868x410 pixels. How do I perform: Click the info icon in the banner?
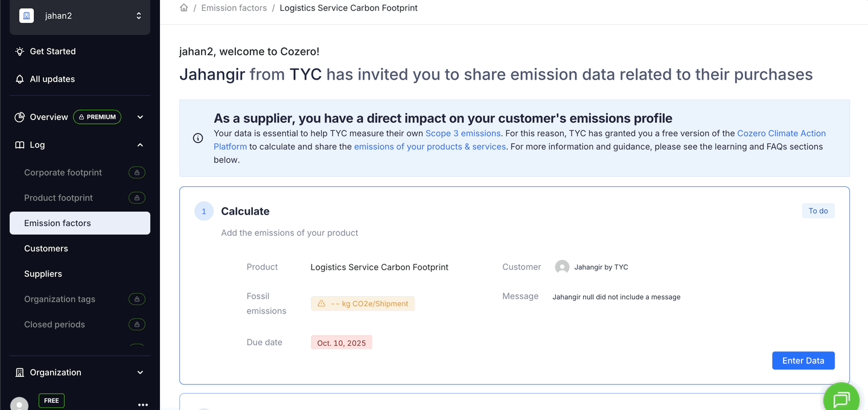(x=197, y=138)
